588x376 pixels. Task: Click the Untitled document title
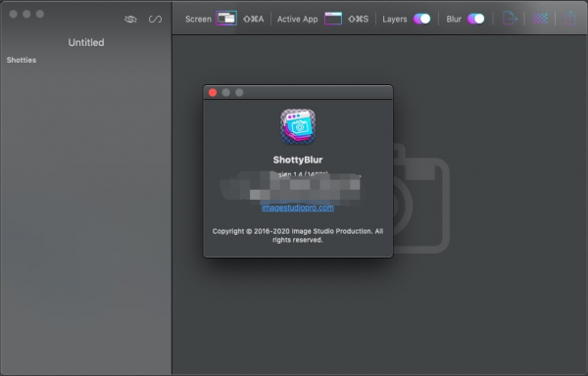click(x=86, y=42)
